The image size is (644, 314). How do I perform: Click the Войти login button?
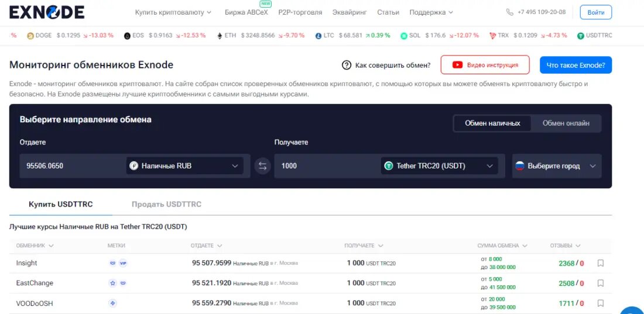click(x=596, y=12)
